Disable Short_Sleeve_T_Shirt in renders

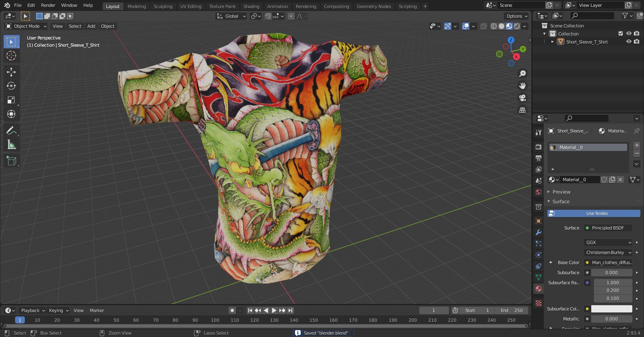[636, 41]
